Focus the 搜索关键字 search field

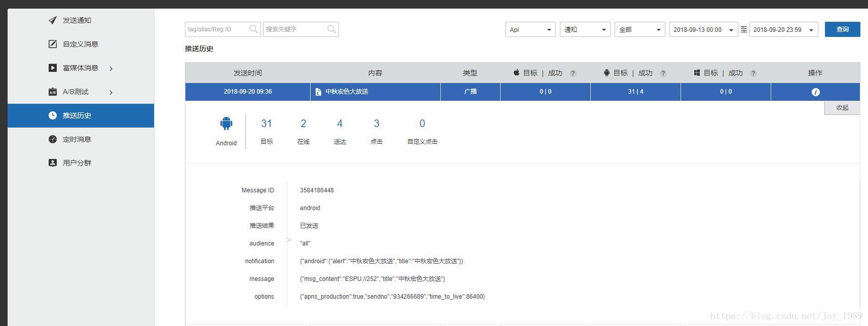point(301,29)
